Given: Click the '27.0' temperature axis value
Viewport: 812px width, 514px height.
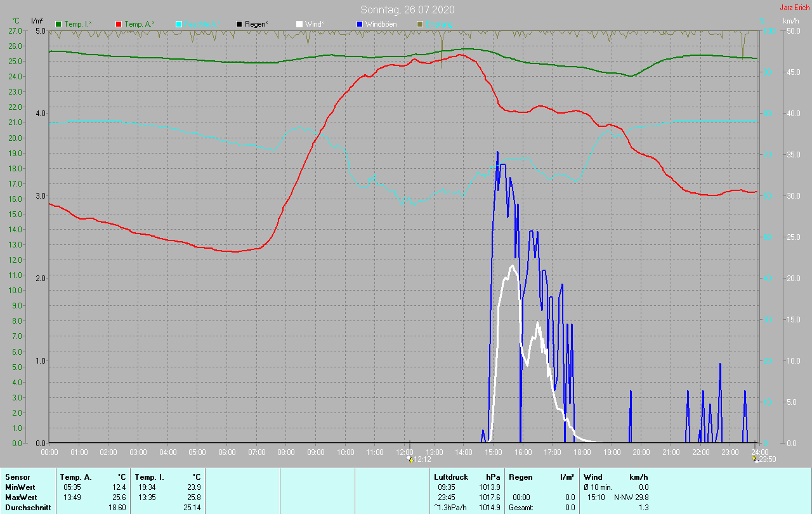Looking at the screenshot, I should point(15,30).
